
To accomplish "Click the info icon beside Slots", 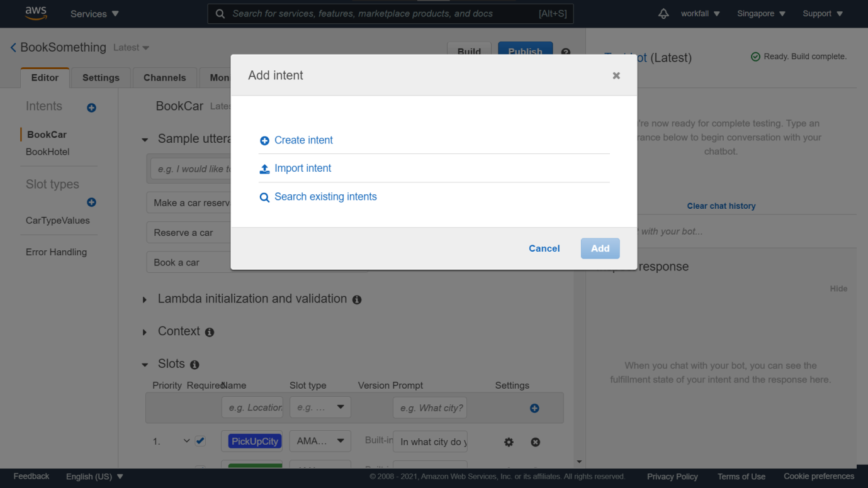I will pos(194,365).
